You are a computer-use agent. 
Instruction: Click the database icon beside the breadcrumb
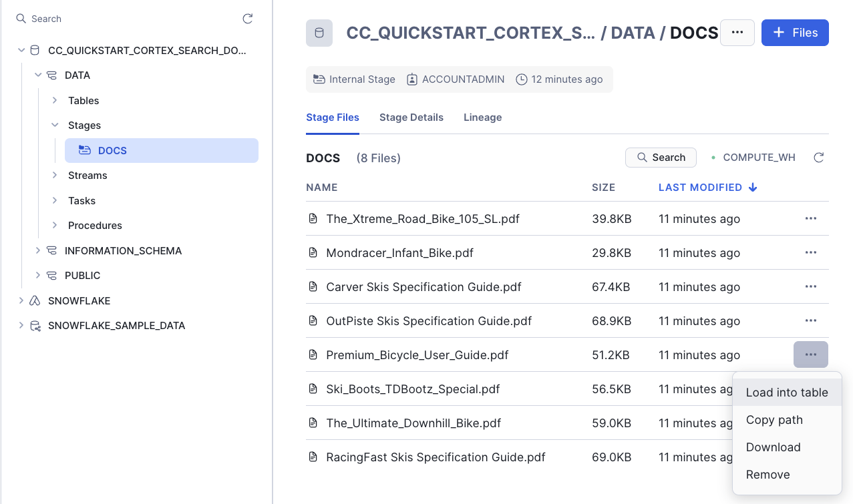pos(319,33)
